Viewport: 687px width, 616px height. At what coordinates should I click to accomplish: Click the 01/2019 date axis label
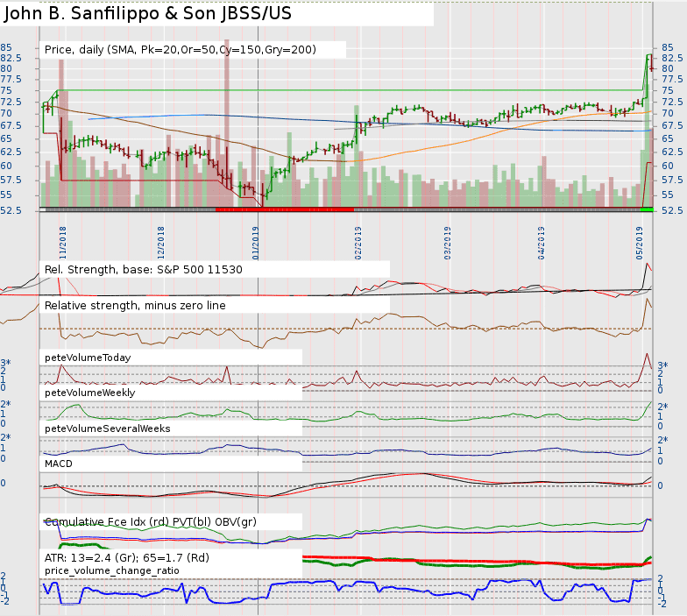[256, 243]
